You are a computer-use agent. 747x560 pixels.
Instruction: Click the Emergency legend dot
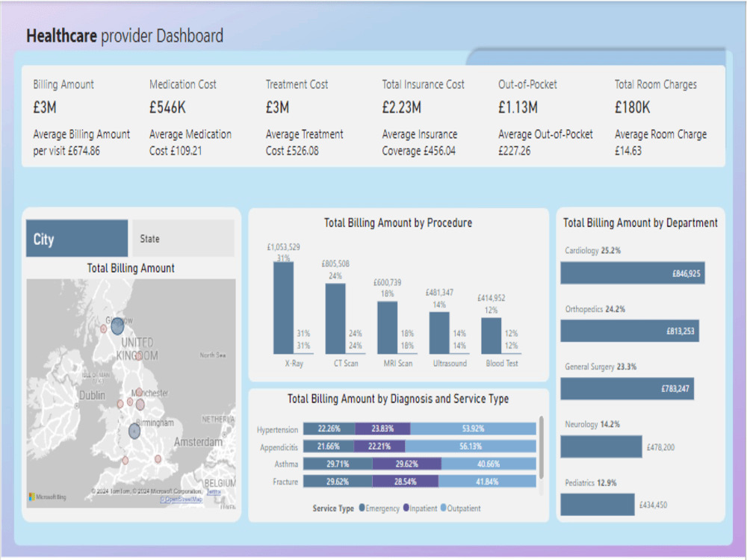[x=362, y=508]
